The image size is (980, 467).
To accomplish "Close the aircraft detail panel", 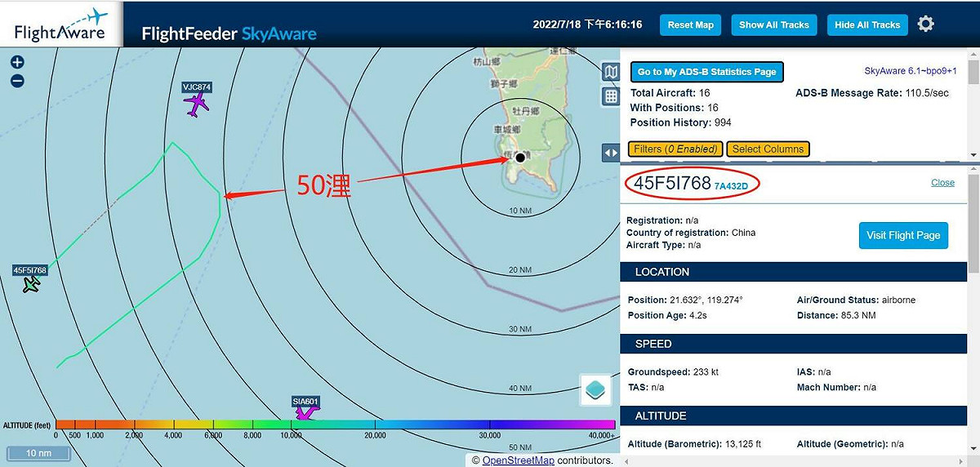I will tap(942, 182).
